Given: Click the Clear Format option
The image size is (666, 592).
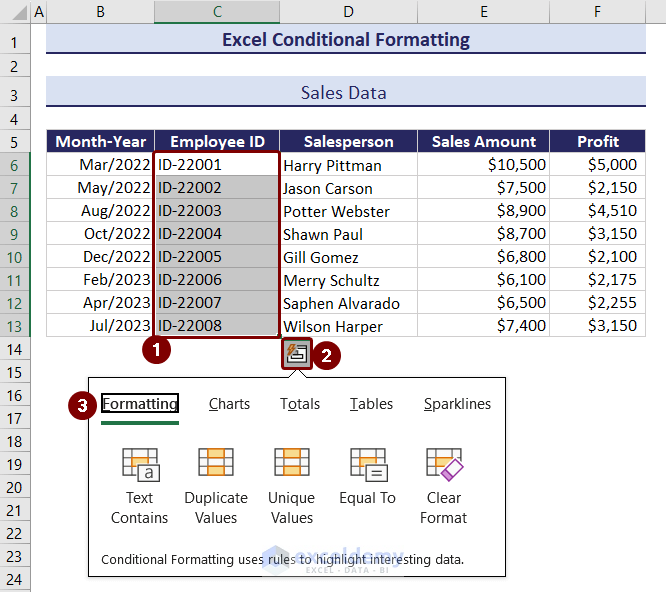Looking at the screenshot, I should 444,486.
